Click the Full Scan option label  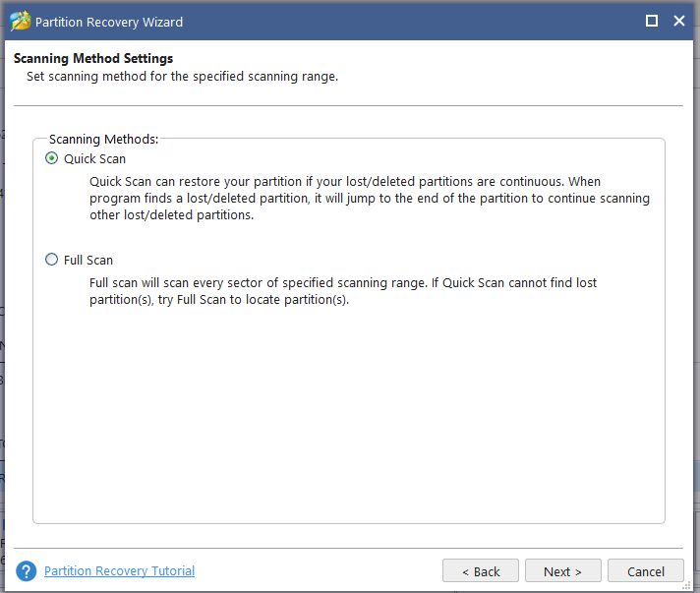(x=88, y=261)
